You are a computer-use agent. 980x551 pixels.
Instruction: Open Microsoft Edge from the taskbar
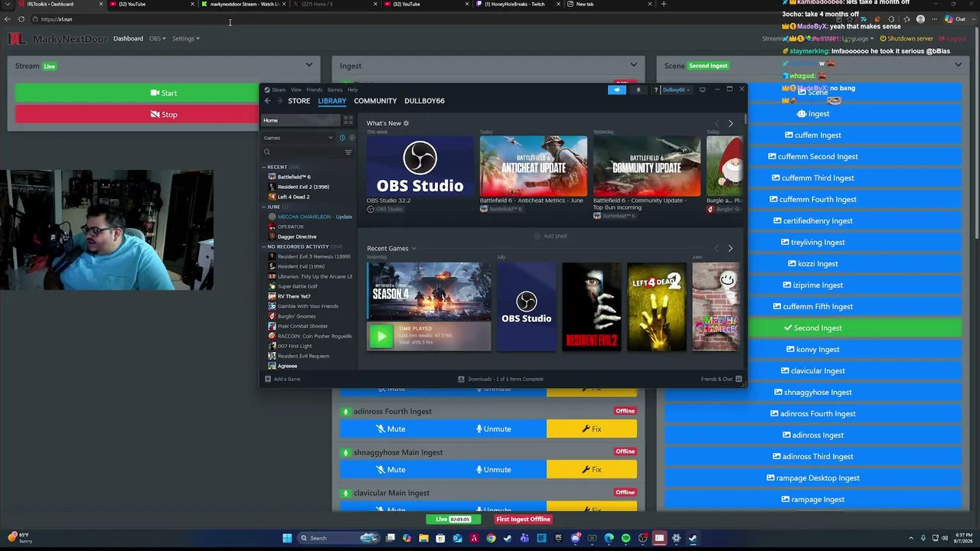click(609, 538)
